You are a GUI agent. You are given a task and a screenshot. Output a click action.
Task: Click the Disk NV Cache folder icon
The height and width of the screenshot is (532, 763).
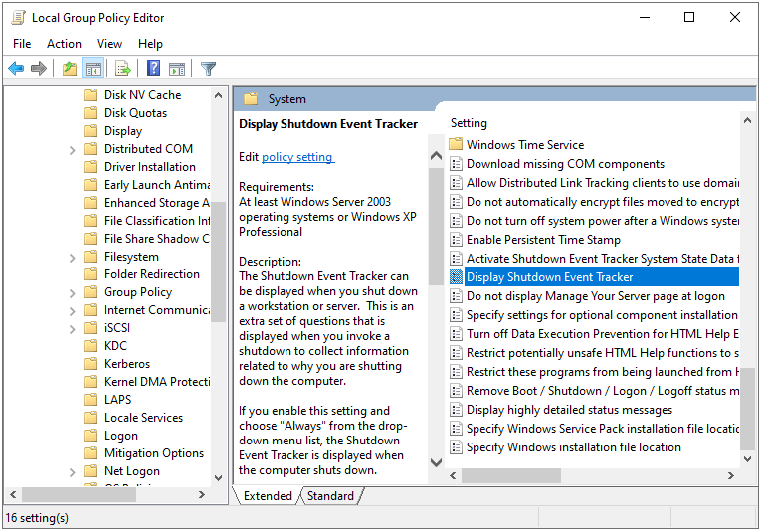click(x=91, y=94)
